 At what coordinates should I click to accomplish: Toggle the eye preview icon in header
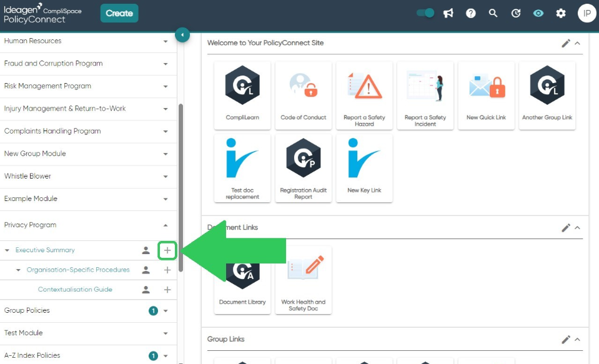tap(538, 13)
